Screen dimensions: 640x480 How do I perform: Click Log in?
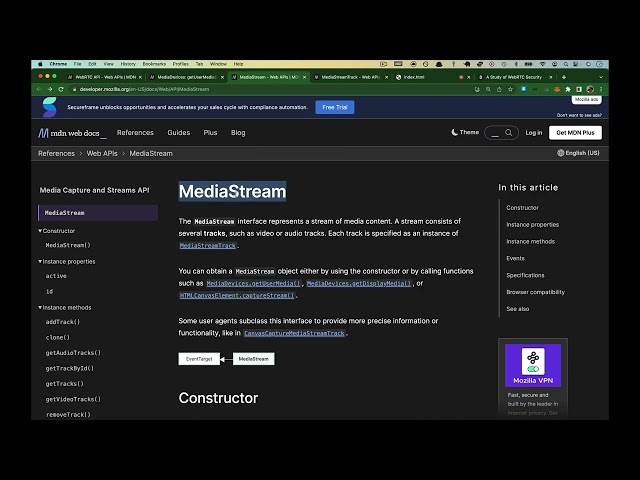click(533, 133)
